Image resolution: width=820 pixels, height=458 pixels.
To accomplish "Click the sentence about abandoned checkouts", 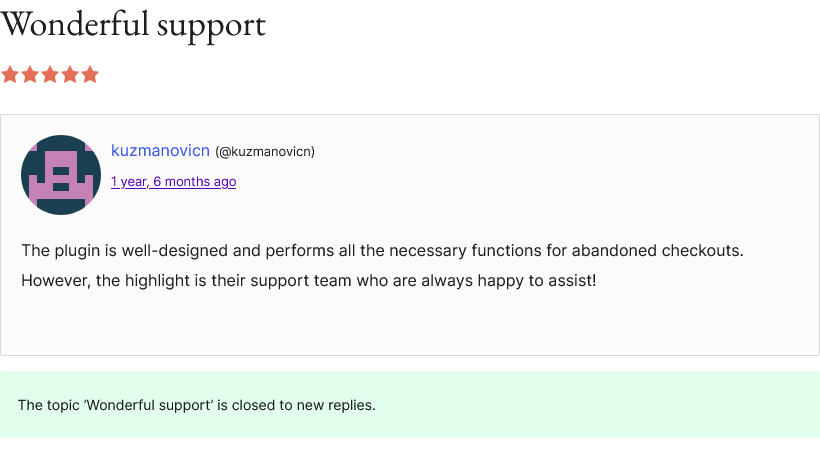I will 382,250.
